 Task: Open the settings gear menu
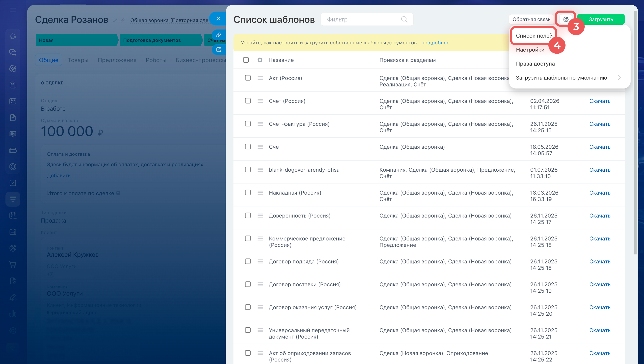566,19
